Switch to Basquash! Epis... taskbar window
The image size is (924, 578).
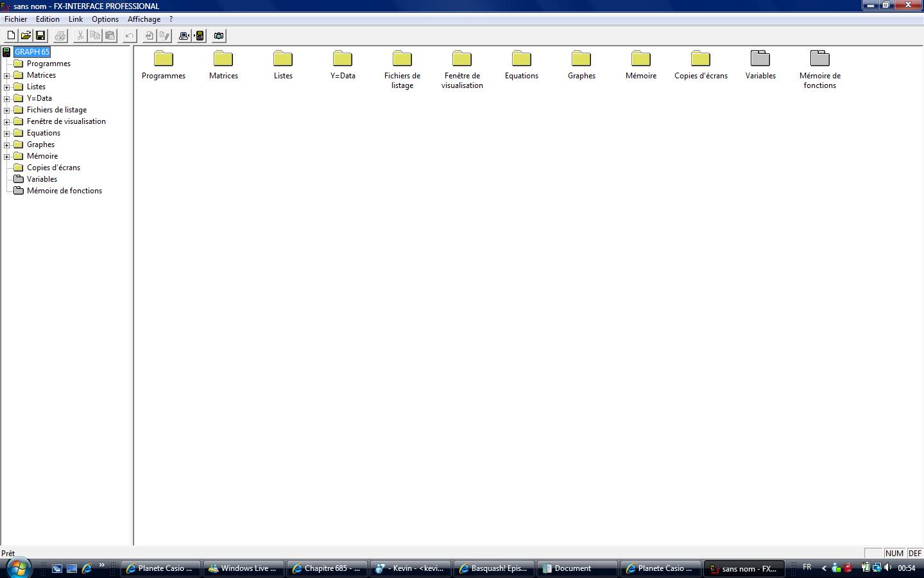[x=494, y=568]
